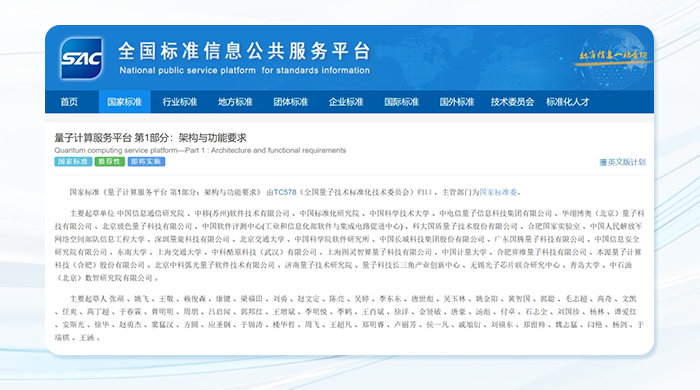
Task: Open the 英文版计划 link
Action: (627, 162)
